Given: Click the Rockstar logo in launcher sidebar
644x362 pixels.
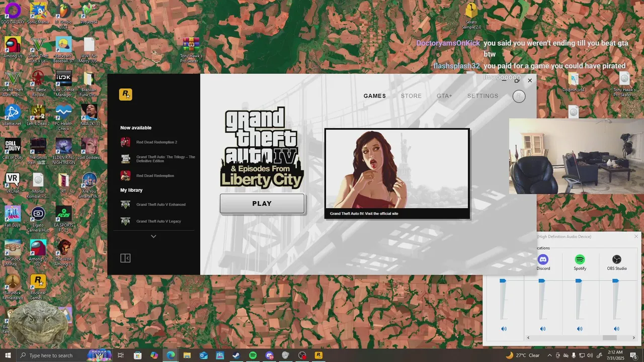Looking at the screenshot, I should coord(125,94).
